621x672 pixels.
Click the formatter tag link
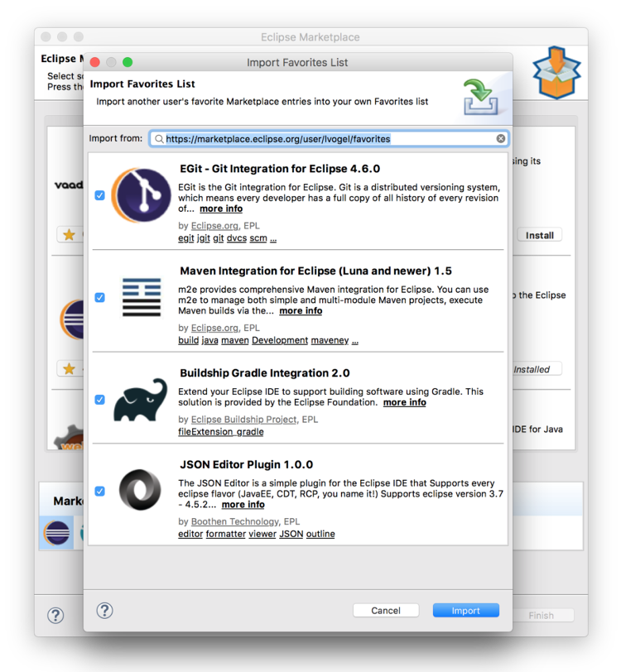[225, 534]
